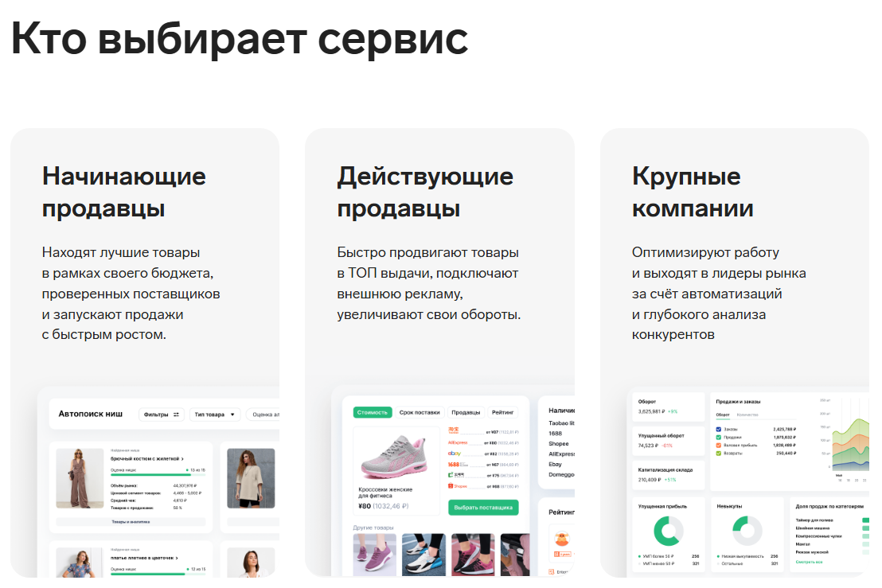Click the green marketplace logo above Shopee
The height and width of the screenshot is (588, 882).
(456, 475)
